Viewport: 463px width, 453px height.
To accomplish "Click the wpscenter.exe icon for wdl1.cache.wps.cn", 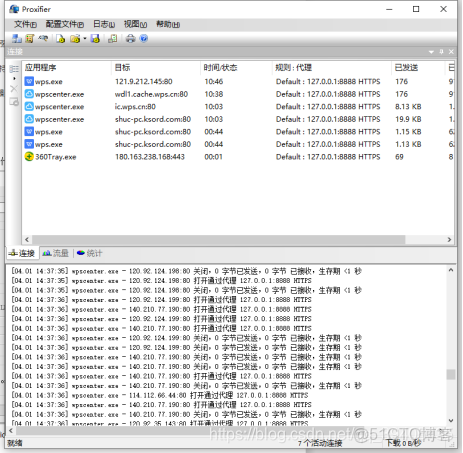I will [29, 94].
